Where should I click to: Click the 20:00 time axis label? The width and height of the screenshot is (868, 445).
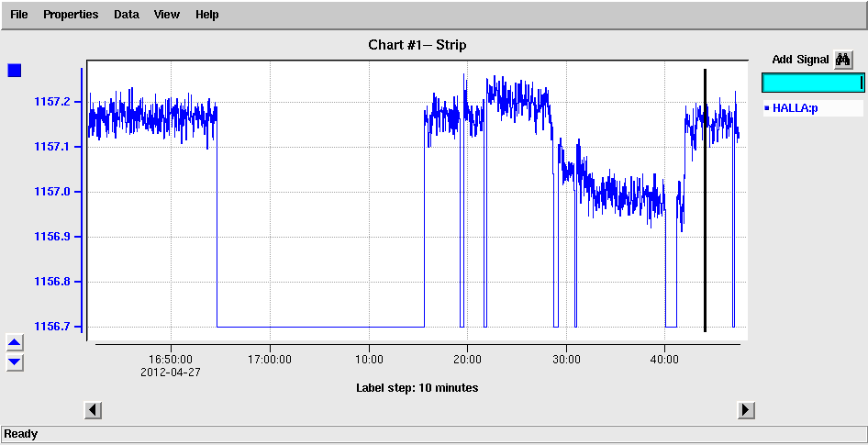tap(467, 359)
